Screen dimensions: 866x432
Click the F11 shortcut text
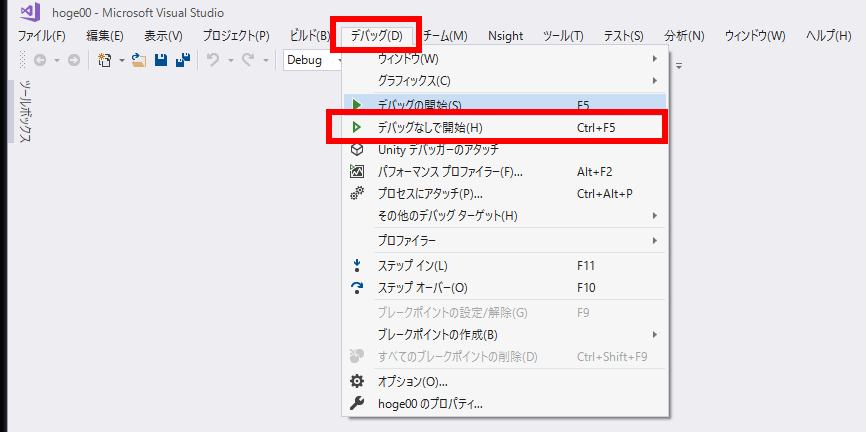pos(585,266)
